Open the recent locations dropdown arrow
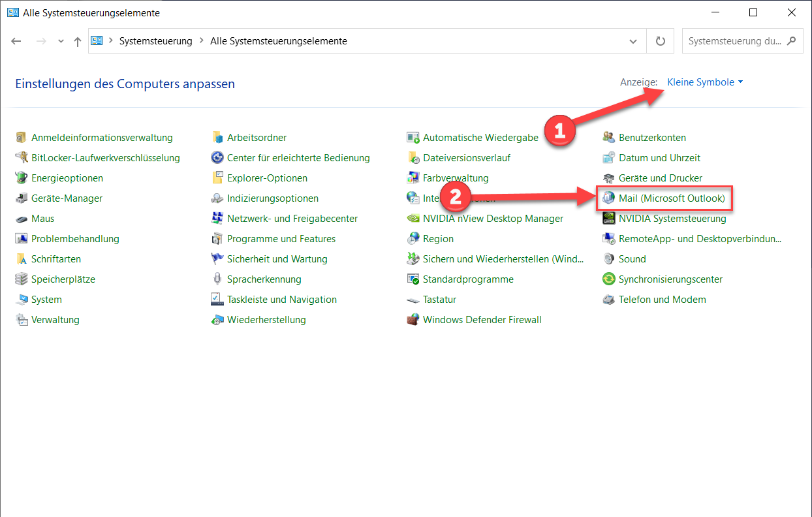The height and width of the screenshot is (517, 812). click(61, 41)
